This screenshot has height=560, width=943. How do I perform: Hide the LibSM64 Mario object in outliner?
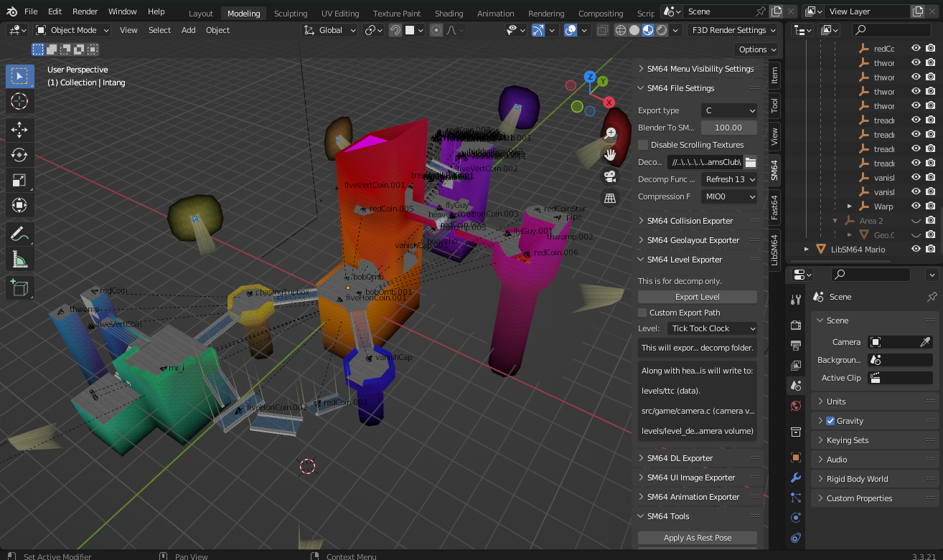click(x=916, y=250)
